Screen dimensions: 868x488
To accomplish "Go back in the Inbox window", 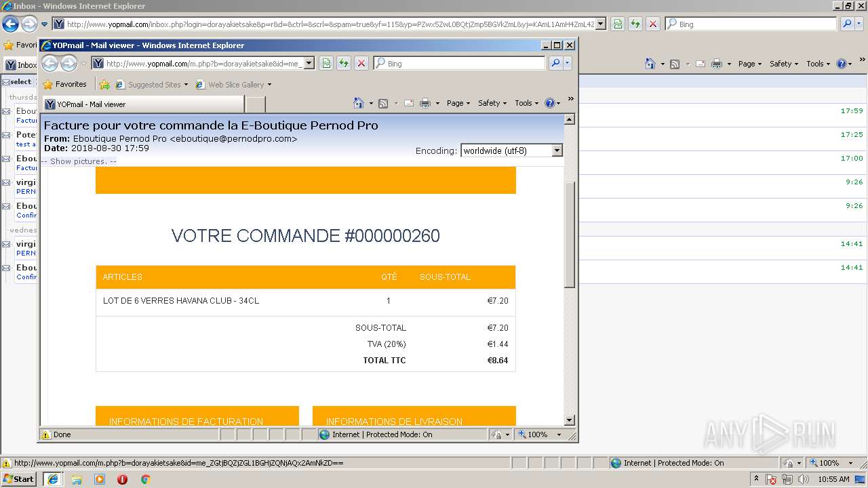I will coord(10,24).
